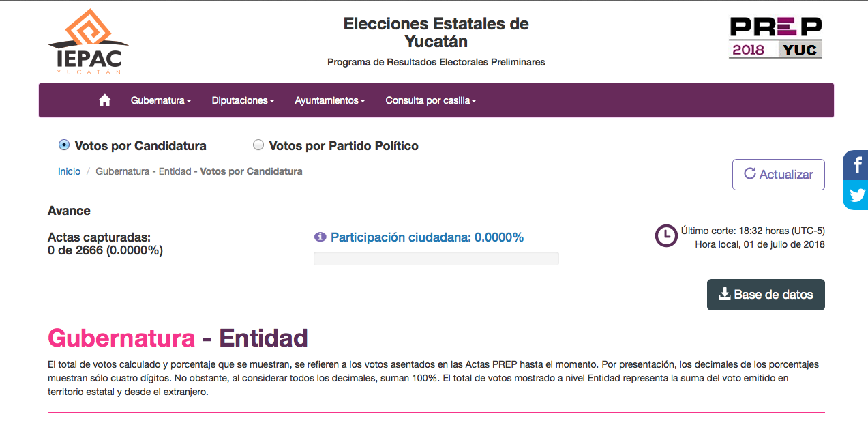Click the Elecciones Estatales de Yucatán title
This screenshot has width=868, height=423.
[436, 33]
